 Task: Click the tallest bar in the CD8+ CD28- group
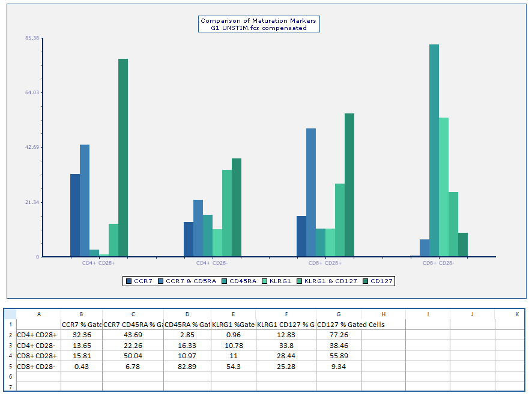point(434,150)
